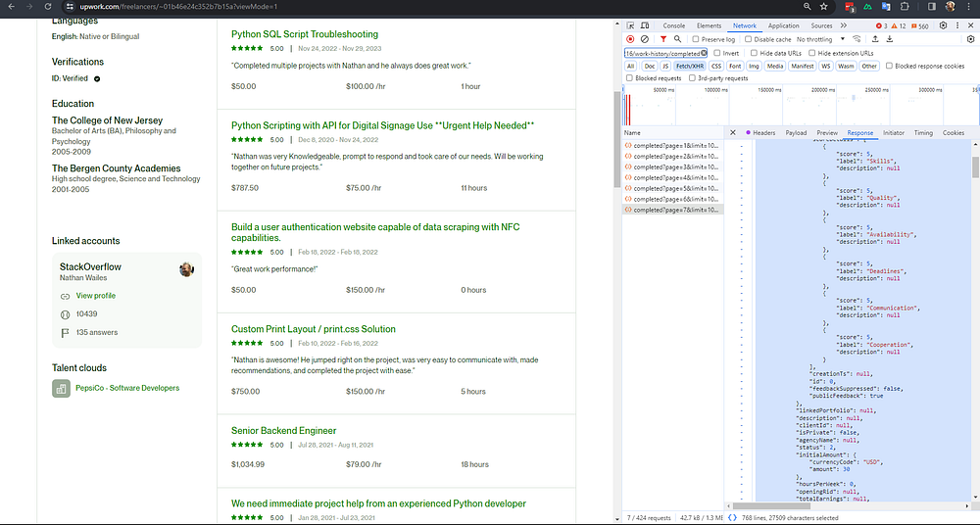Viewport: 980px width, 525px height.
Task: Open the Senior Backend Engineer job title
Action: coord(283,431)
